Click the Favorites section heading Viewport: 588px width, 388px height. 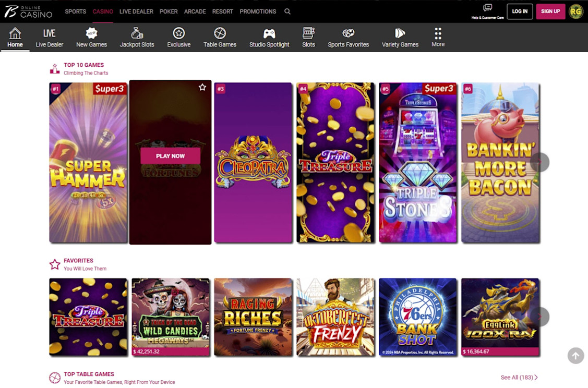pyautogui.click(x=78, y=261)
